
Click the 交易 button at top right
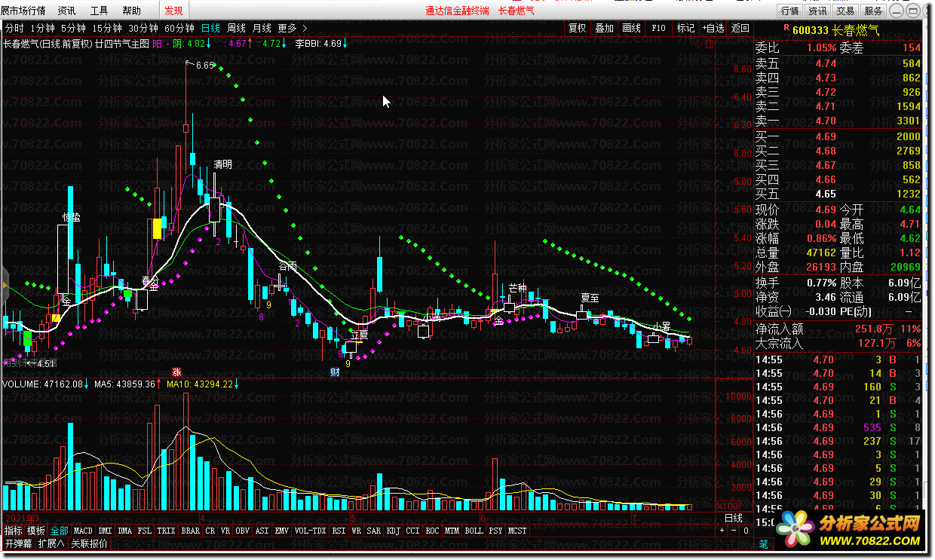pyautogui.click(x=845, y=11)
